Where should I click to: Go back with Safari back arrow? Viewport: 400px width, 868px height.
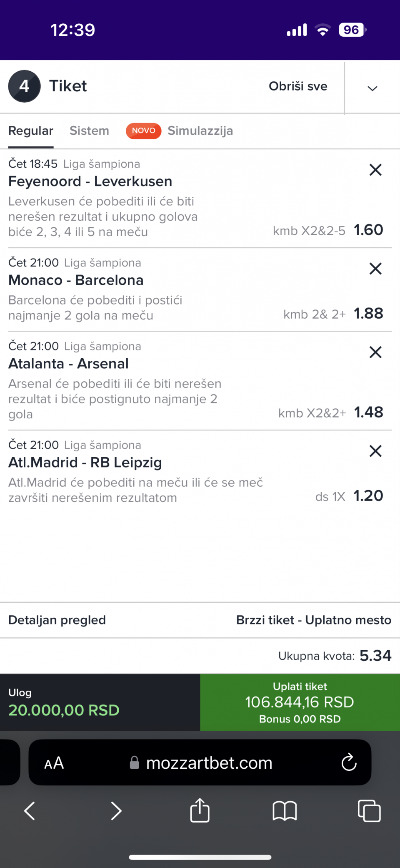(30, 811)
